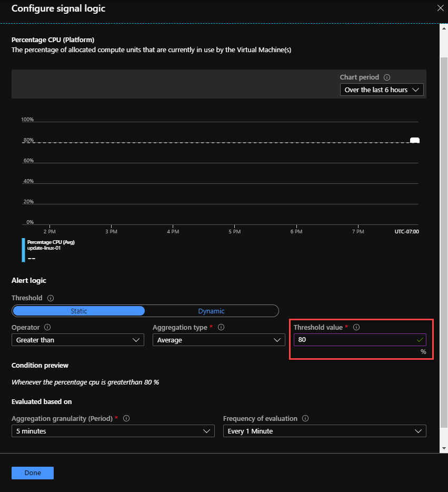The height and width of the screenshot is (492, 448).
Task: Expand the Operator dropdown showing Greater than
Action: (77, 340)
